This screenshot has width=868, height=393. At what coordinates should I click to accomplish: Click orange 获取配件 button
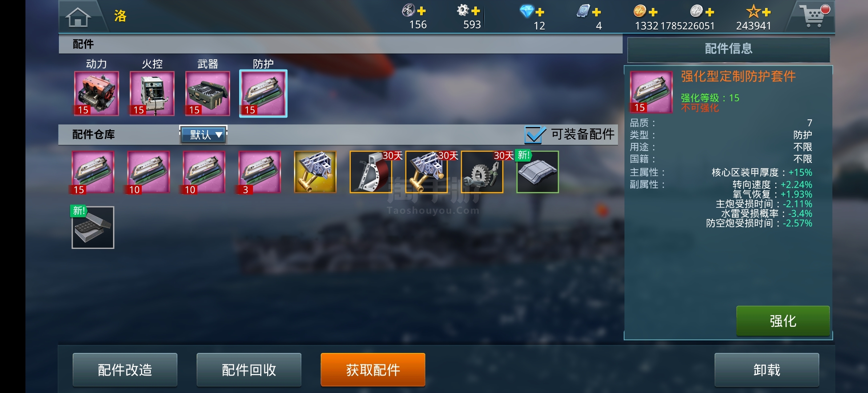tap(373, 370)
